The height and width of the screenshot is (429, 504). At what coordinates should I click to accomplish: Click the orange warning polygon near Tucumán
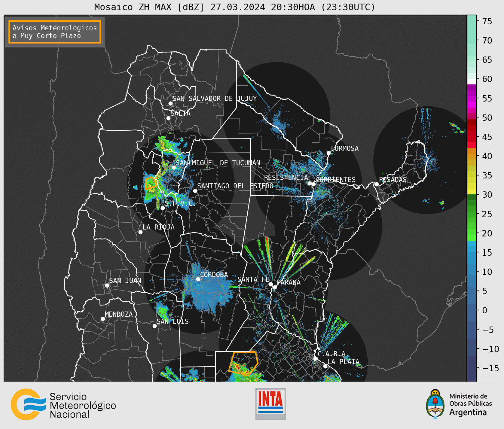[x=151, y=183]
